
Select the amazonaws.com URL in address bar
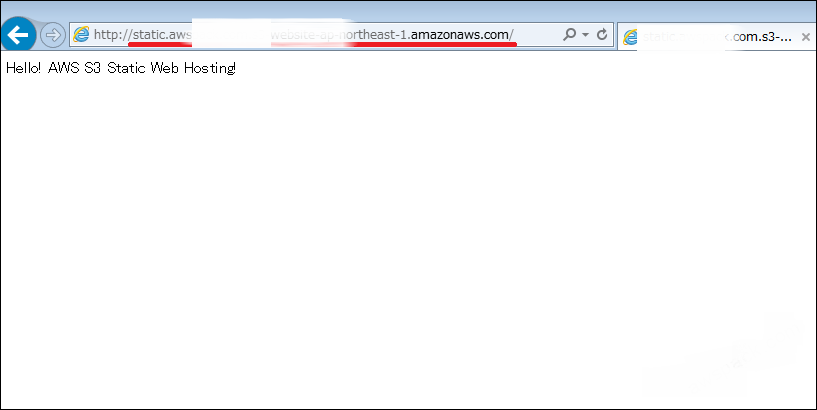pyautogui.click(x=303, y=35)
